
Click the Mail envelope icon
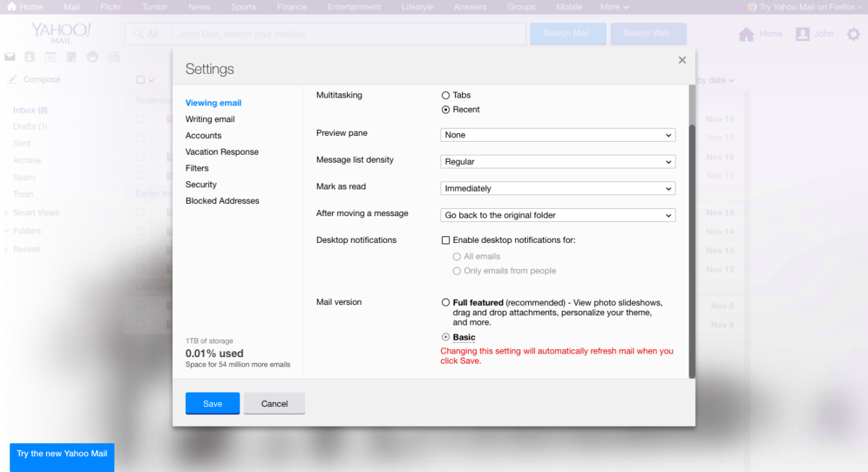(x=10, y=56)
